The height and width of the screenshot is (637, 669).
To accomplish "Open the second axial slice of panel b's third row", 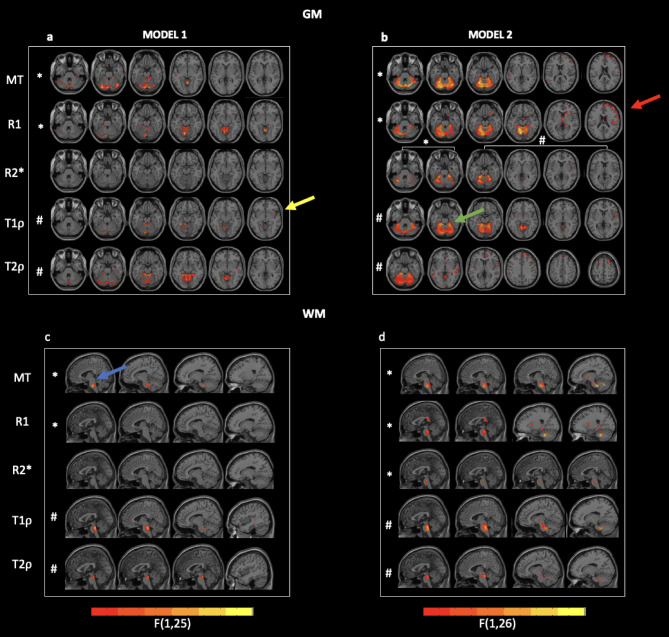I will click(x=444, y=170).
